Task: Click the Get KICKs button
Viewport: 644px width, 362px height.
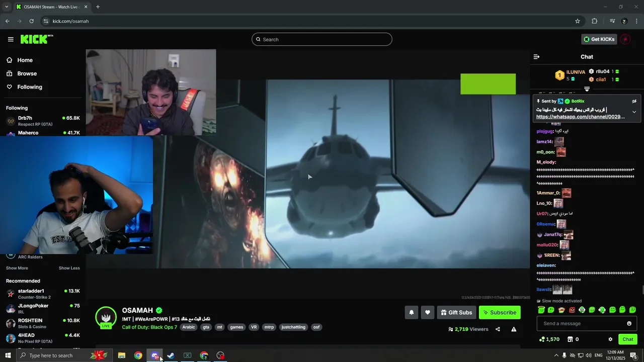Action: pos(599,39)
